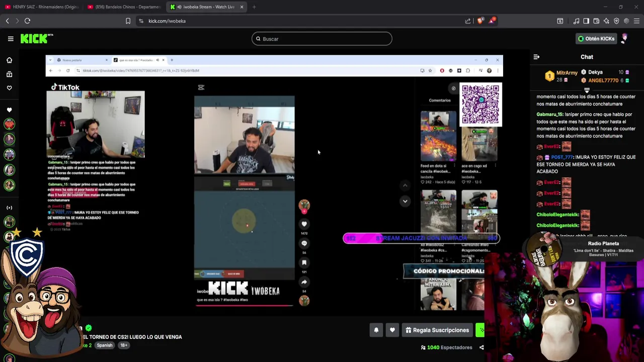Select the filled heart sidebar section
This screenshot has width=644, height=362.
coord(9,110)
